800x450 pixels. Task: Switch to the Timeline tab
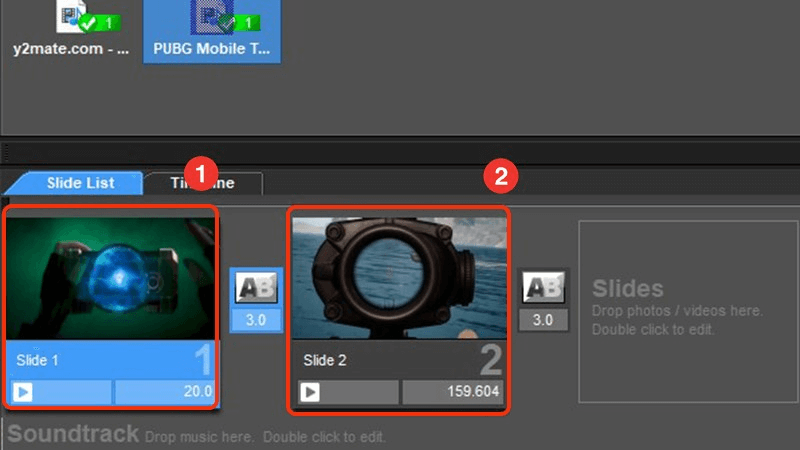click(203, 184)
